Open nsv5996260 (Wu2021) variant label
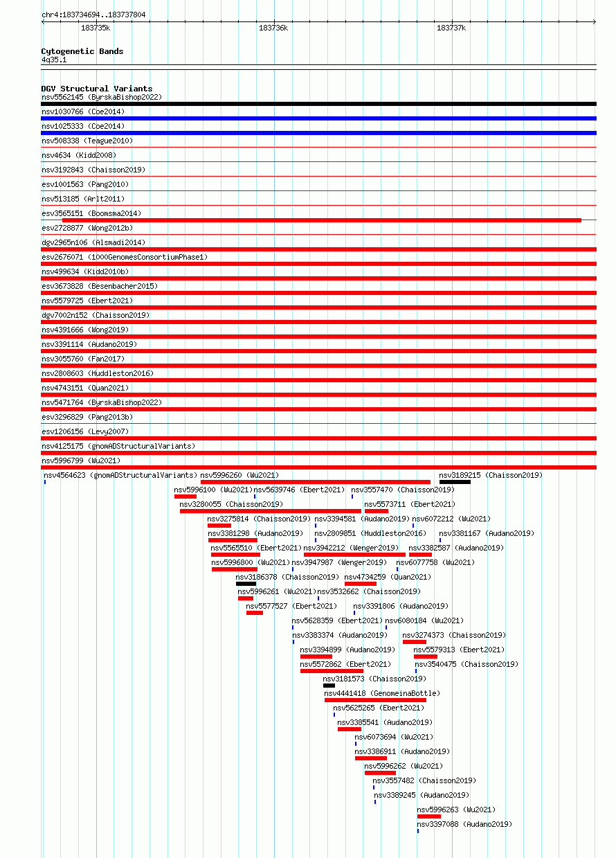616x858 pixels. pyautogui.click(x=240, y=476)
